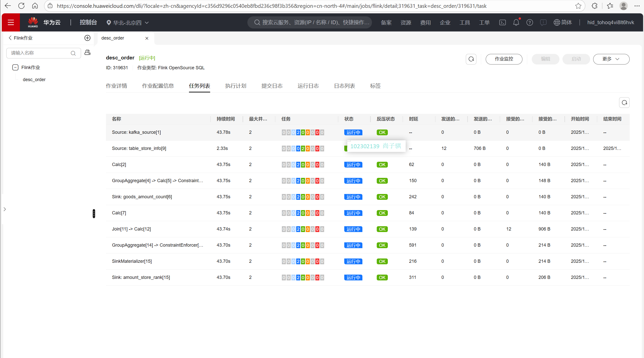Viewport: 644px width, 358px height.
Task: Expand the 更多 dropdown button
Action: pos(611,59)
